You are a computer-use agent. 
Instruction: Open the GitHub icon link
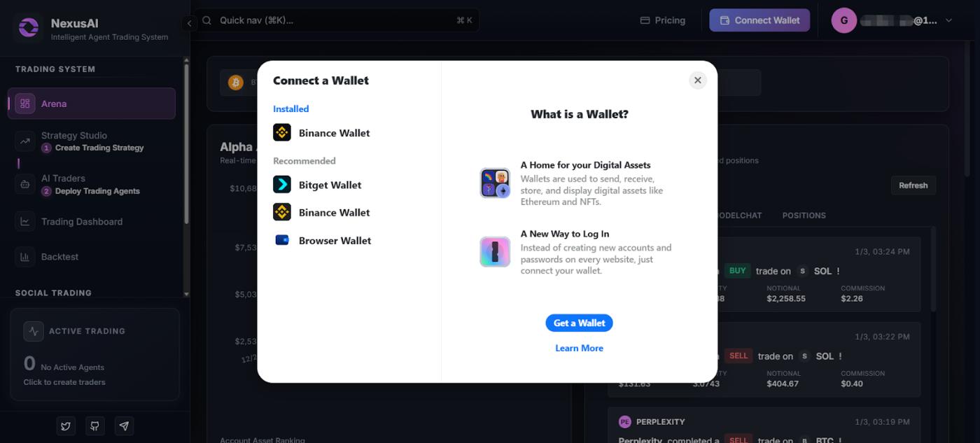(94, 426)
